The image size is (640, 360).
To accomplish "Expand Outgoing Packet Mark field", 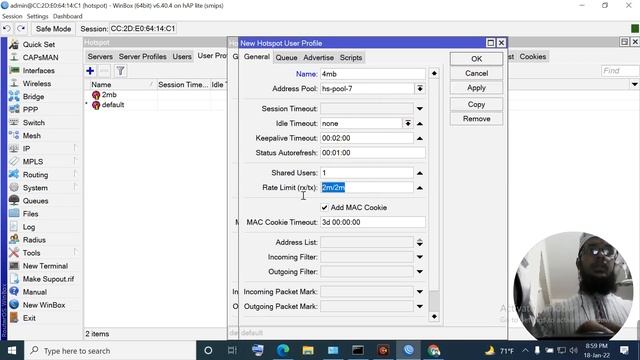I will [420, 307].
